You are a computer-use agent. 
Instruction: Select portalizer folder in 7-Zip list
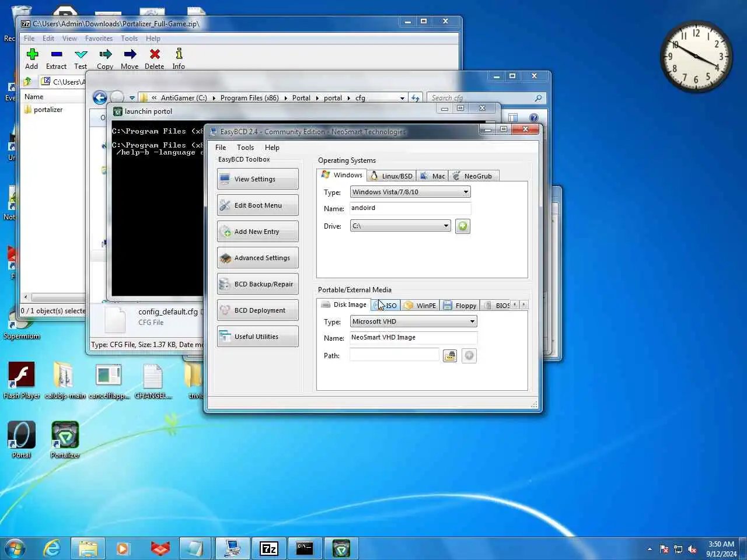pos(44,110)
